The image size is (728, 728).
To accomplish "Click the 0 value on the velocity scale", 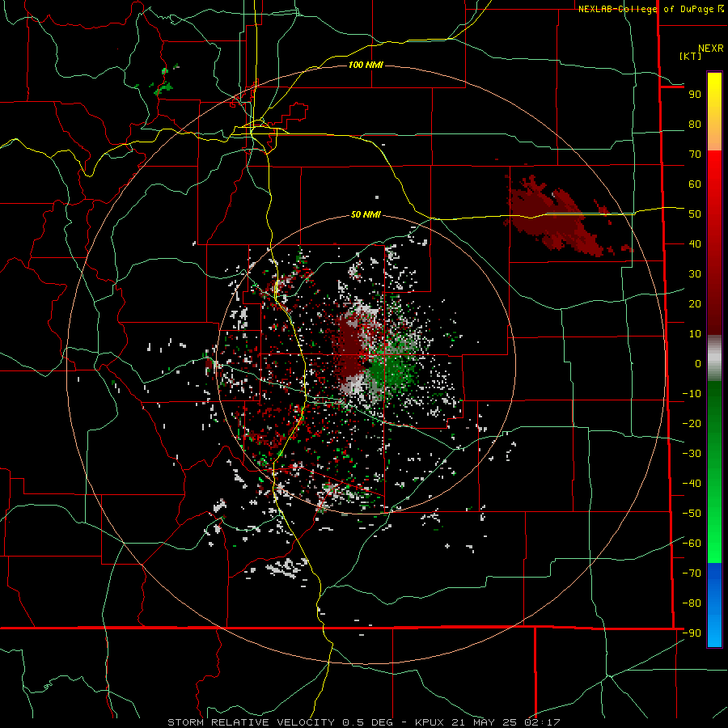I will 698,363.
